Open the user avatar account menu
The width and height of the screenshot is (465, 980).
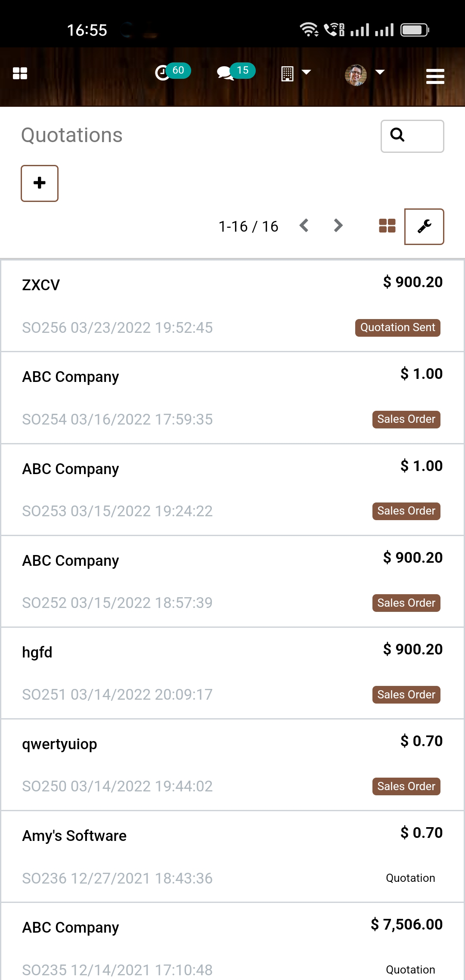[x=364, y=74]
